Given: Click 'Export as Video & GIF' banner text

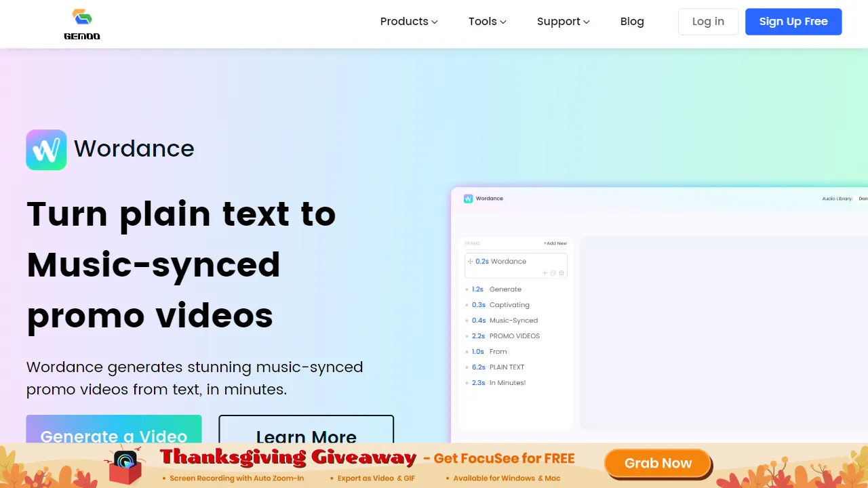Looking at the screenshot, I should pyautogui.click(x=376, y=479).
